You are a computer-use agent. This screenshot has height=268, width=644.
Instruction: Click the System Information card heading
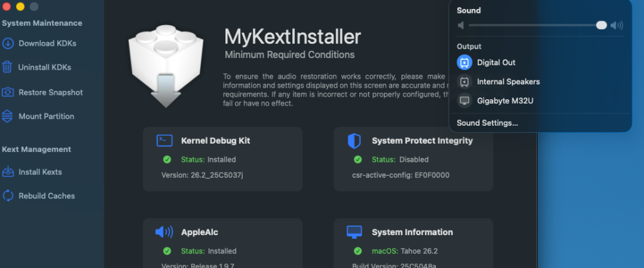[412, 232]
